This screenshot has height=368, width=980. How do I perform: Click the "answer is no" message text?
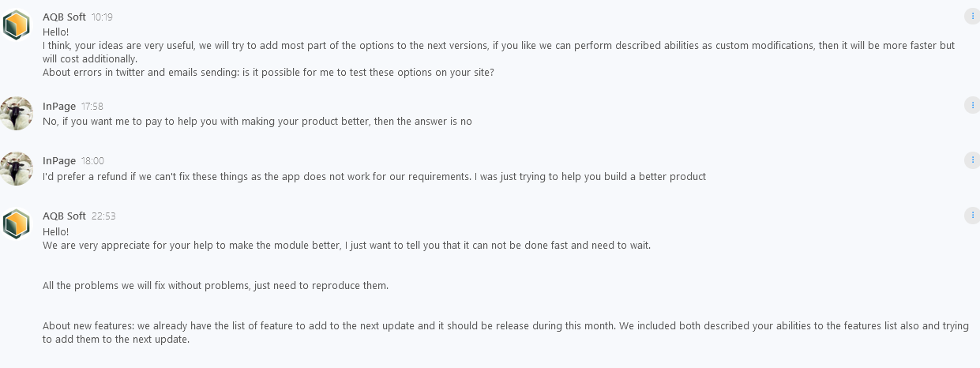click(x=257, y=122)
